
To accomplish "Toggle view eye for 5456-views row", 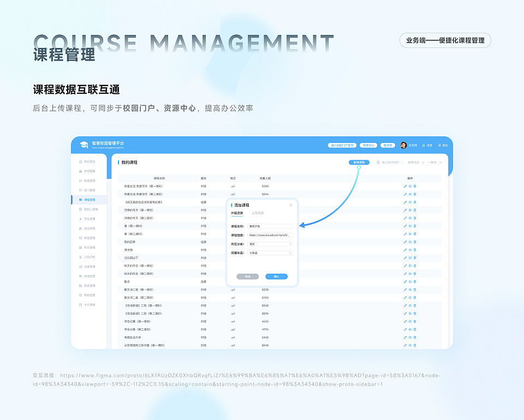I will click(x=410, y=338).
